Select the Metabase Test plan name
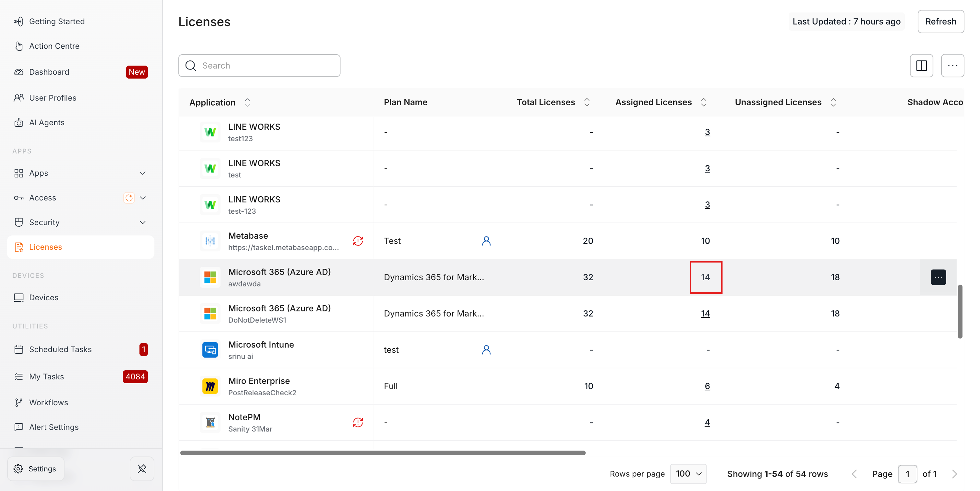The width and height of the screenshot is (980, 491). [392, 241]
